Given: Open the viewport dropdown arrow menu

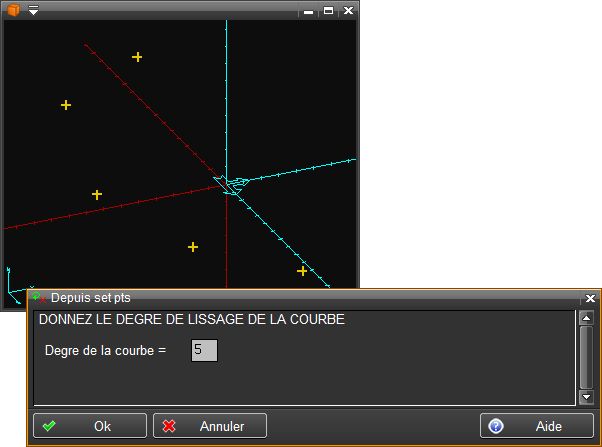Looking at the screenshot, I should pyautogui.click(x=33, y=10).
